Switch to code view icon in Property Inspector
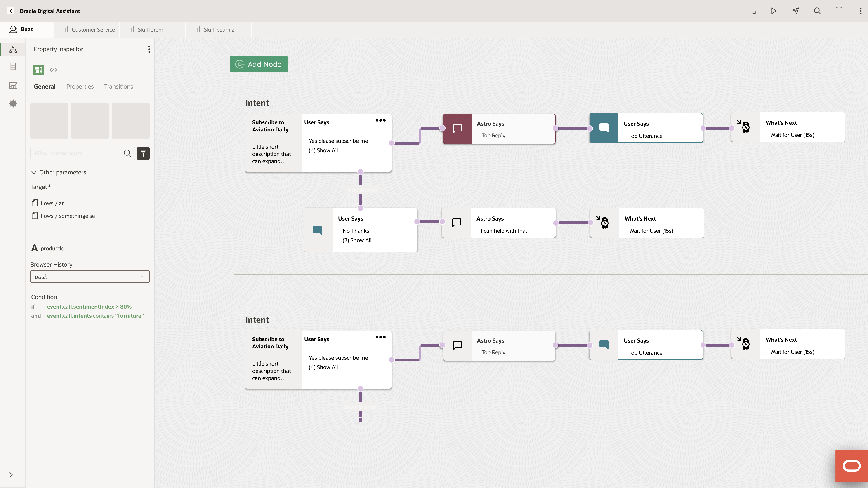Image resolution: width=868 pixels, height=488 pixels. 53,70
